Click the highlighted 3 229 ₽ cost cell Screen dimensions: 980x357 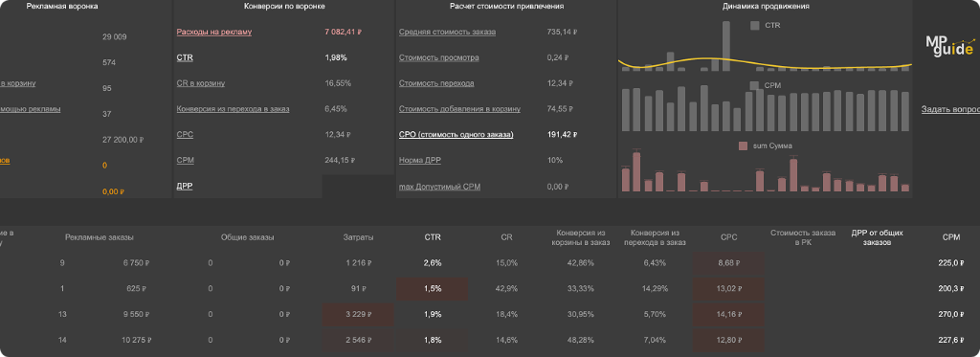(358, 315)
